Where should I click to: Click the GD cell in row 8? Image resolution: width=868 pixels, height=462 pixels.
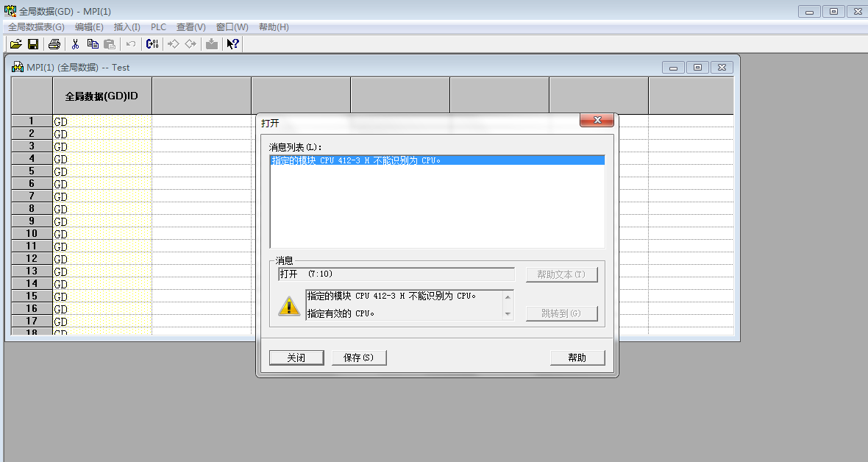(x=102, y=209)
